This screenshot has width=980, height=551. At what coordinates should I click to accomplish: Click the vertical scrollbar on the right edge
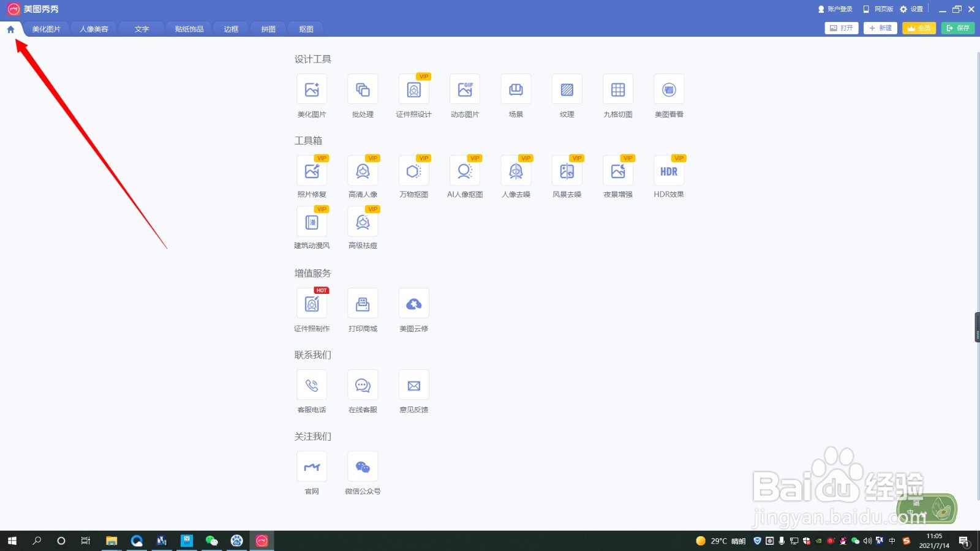(x=978, y=275)
